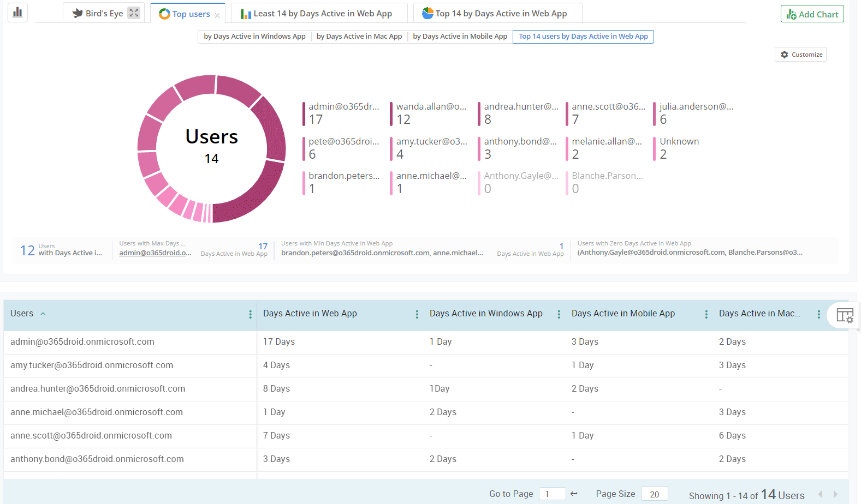Click anthony.bond@o365droid.onmicrosoft.com row
Viewport: 861px width, 504px height.
click(x=426, y=459)
